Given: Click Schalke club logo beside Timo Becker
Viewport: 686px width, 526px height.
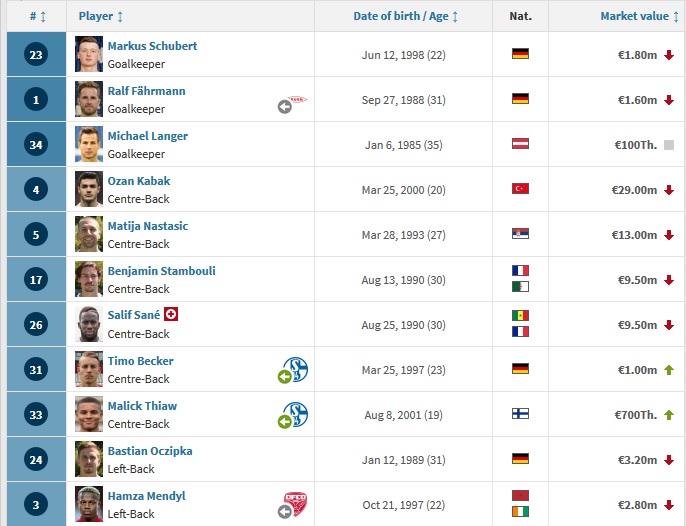Looking at the screenshot, I should click(296, 368).
